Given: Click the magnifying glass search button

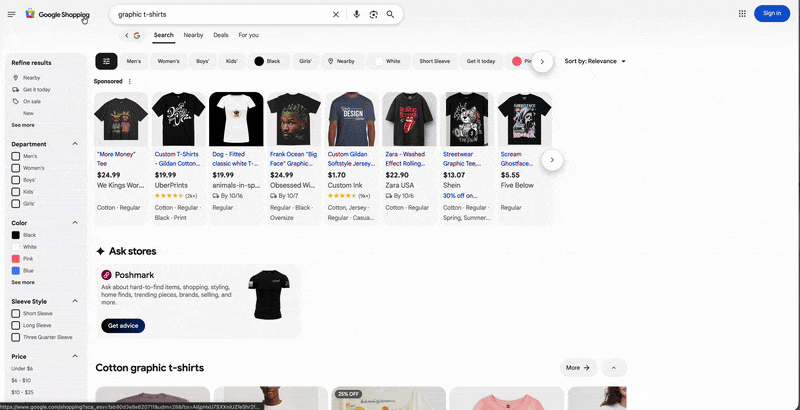Looking at the screenshot, I should coord(390,14).
